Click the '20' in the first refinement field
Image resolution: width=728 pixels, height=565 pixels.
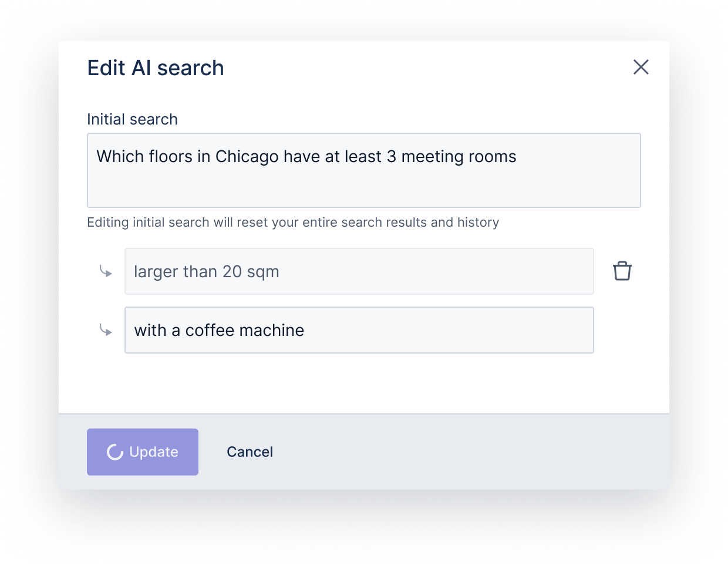coord(232,272)
